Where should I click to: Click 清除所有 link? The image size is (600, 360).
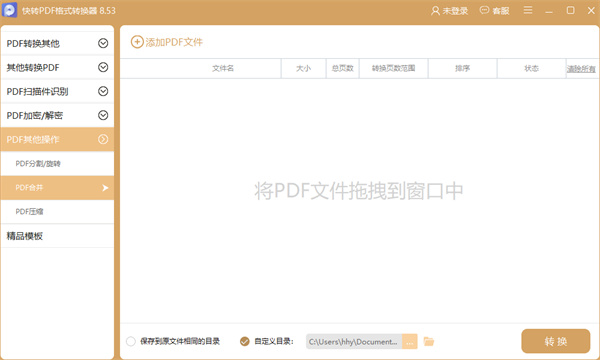point(581,69)
